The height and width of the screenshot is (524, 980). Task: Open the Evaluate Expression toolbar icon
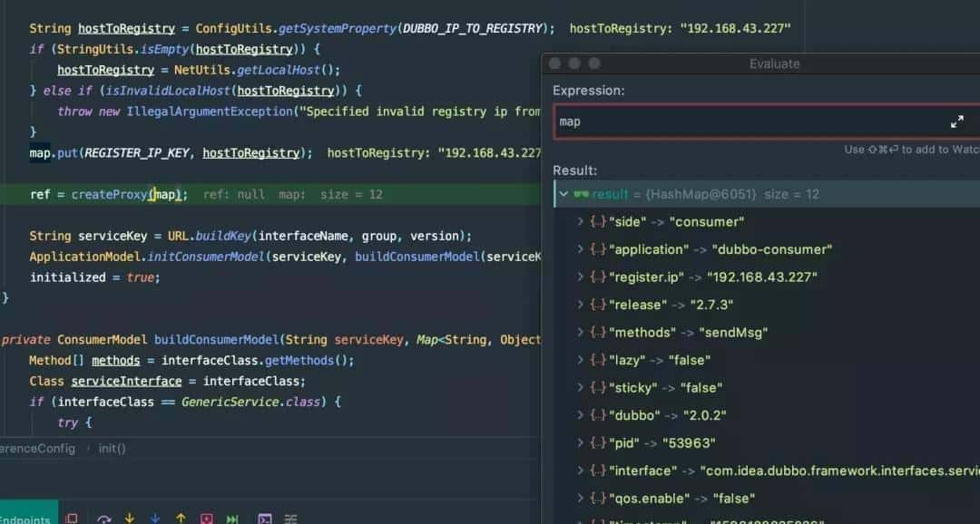point(265,519)
